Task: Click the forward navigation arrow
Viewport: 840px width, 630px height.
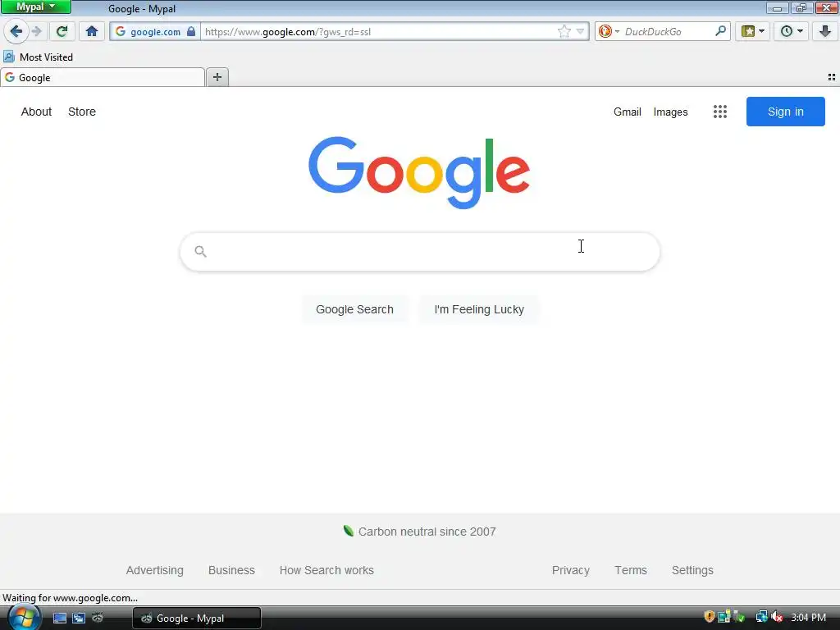Action: pos(37,32)
